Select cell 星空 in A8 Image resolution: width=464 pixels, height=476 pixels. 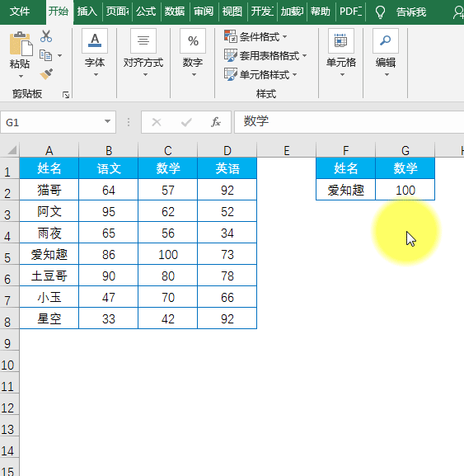click(49, 318)
